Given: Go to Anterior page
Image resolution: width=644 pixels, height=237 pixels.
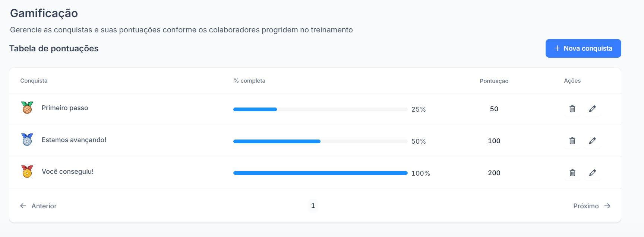Looking at the screenshot, I should 38,206.
